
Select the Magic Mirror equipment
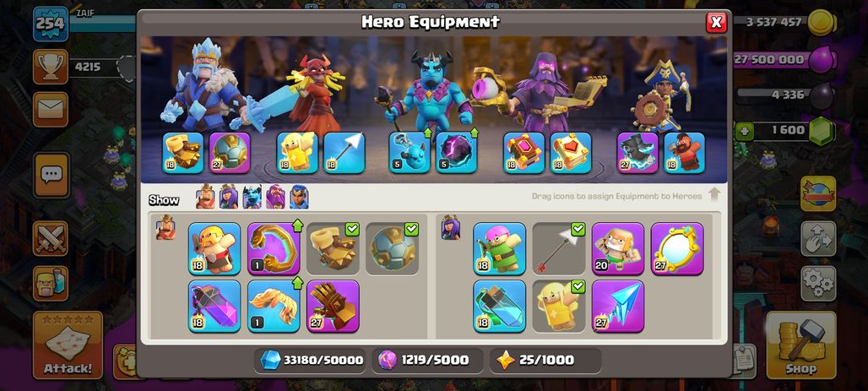coord(677,248)
